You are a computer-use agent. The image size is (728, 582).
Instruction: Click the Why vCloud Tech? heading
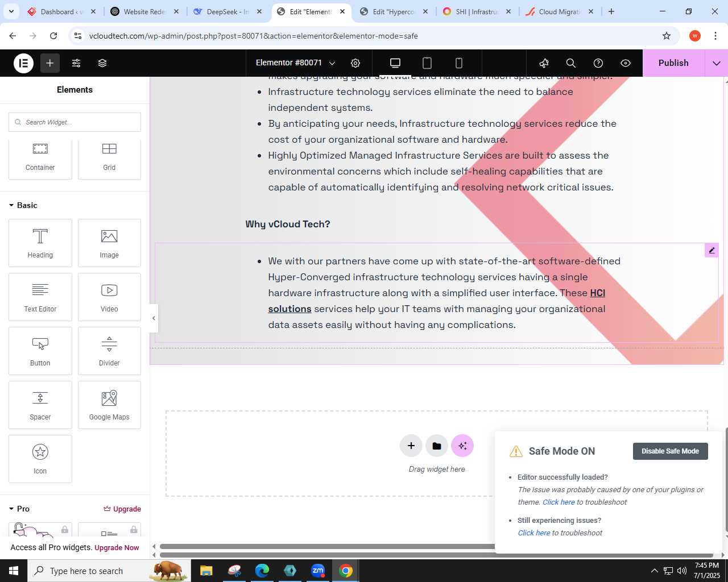(x=288, y=224)
